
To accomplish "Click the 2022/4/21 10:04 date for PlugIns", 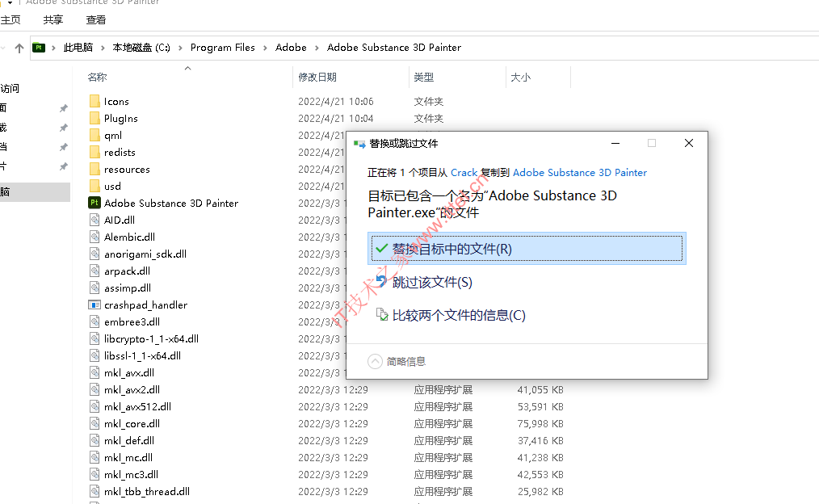I will pyautogui.click(x=336, y=119).
